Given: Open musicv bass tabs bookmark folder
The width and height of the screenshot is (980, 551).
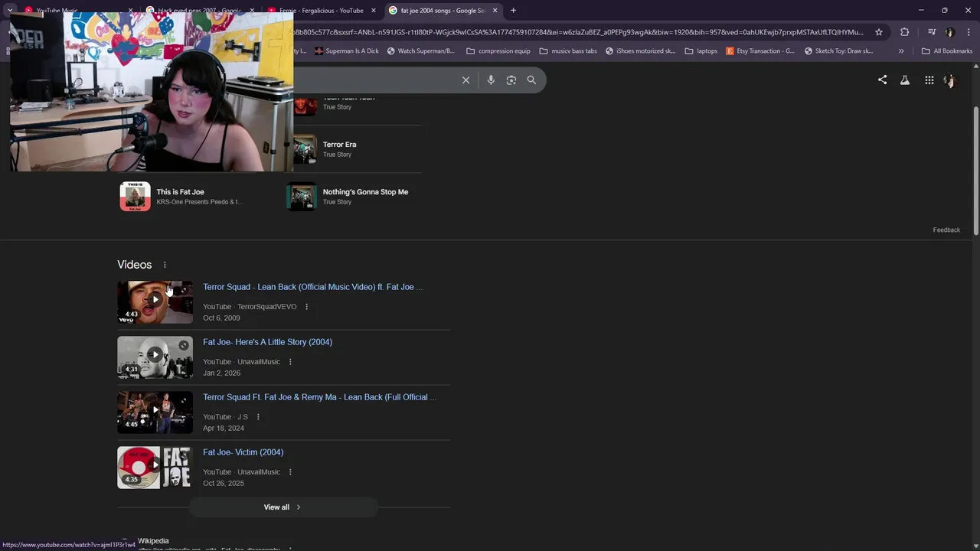Looking at the screenshot, I should point(568,51).
